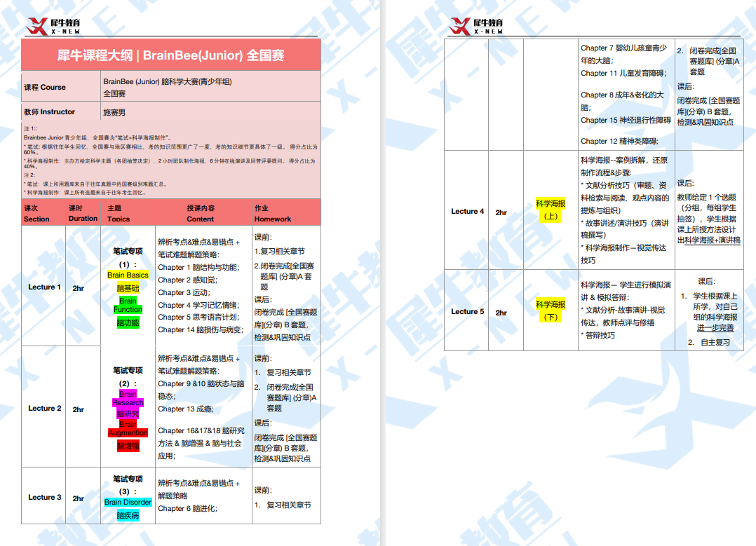The height and width of the screenshot is (546, 756).
Task: Click the '2hr' duration in the Lecture 3 row
Action: click(x=78, y=499)
